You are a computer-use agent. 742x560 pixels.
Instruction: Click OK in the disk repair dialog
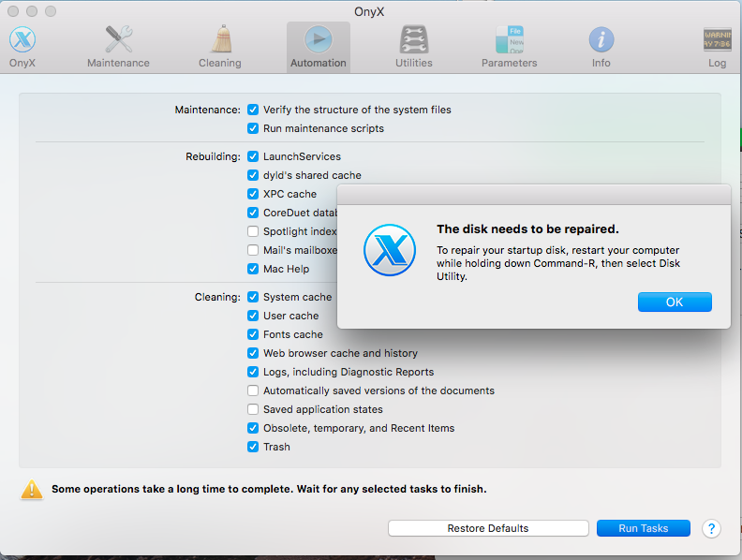pyautogui.click(x=675, y=302)
